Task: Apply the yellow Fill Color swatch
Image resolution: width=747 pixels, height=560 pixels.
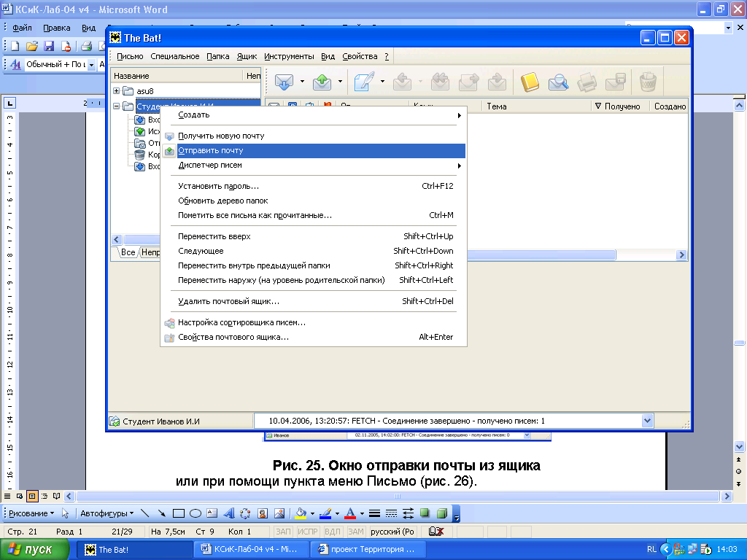Action: (x=301, y=513)
